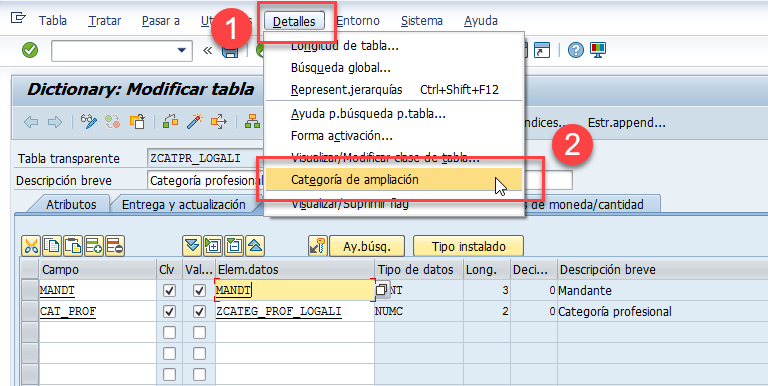Collapse include using the minus-box icon

[234, 246]
